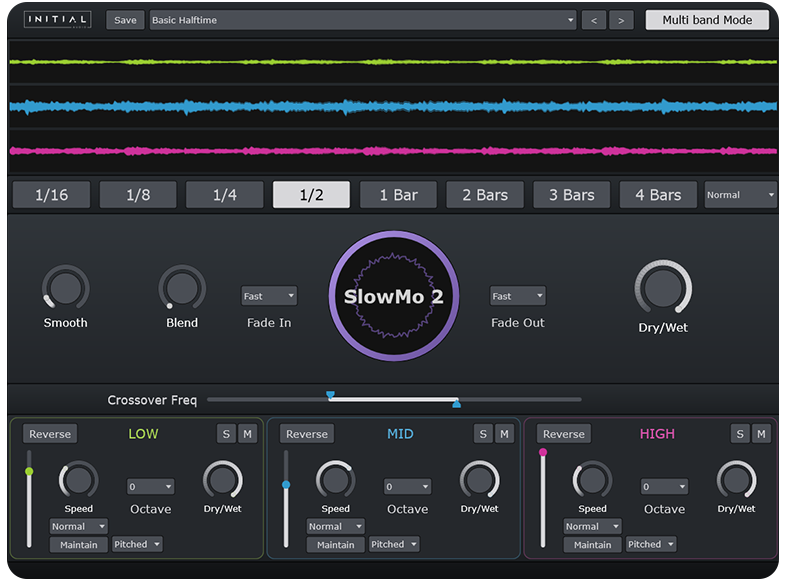The width and height of the screenshot is (788, 581).
Task: Click the Save preset button
Action: tap(126, 20)
